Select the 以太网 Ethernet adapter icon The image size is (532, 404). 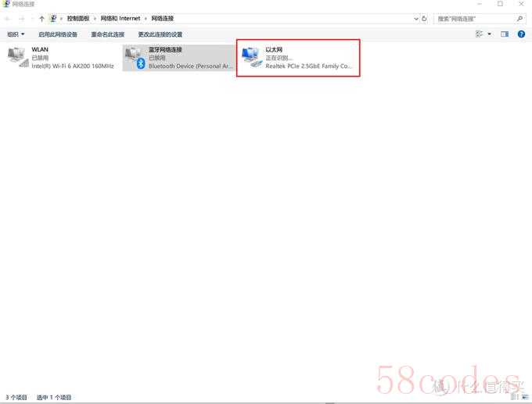252,57
